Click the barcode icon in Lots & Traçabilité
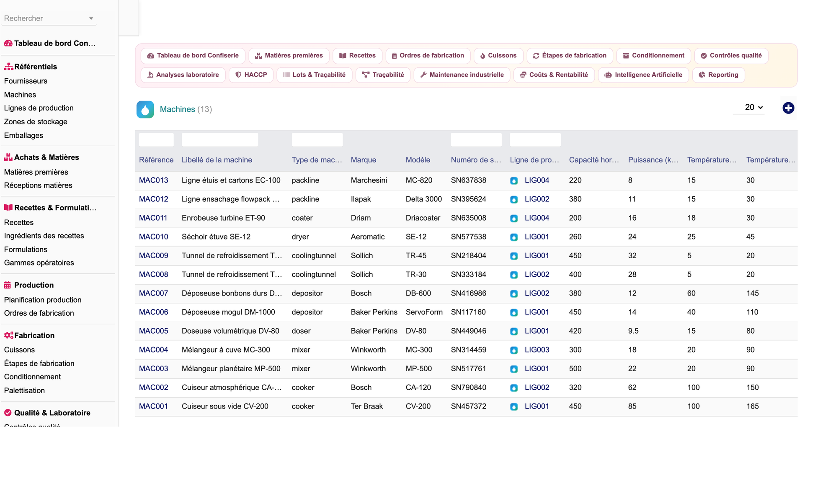815x504 pixels. [286, 75]
